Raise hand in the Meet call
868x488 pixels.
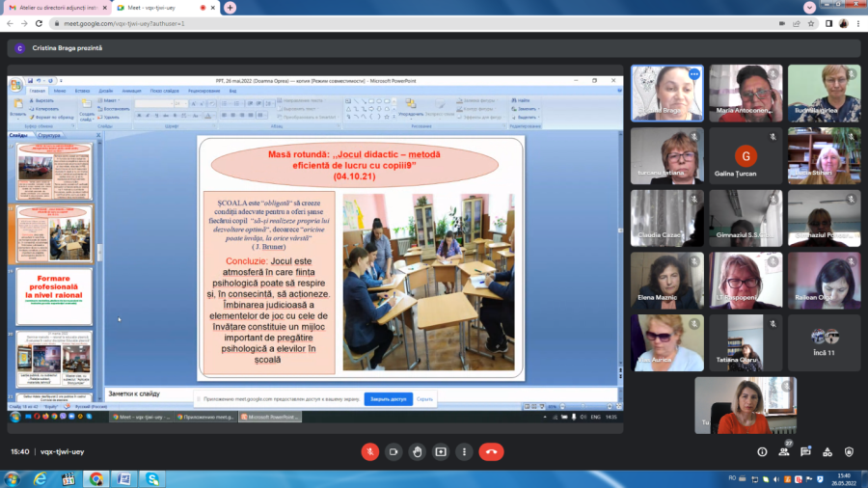click(x=417, y=451)
